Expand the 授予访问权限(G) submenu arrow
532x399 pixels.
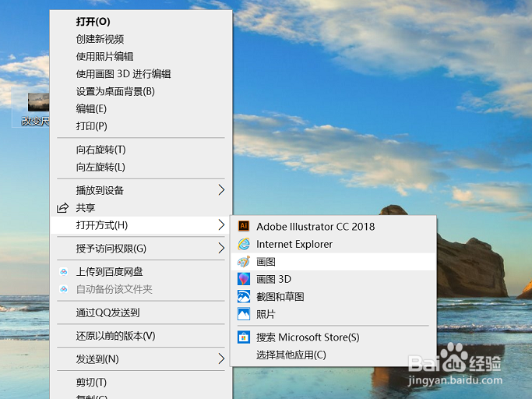click(x=221, y=249)
